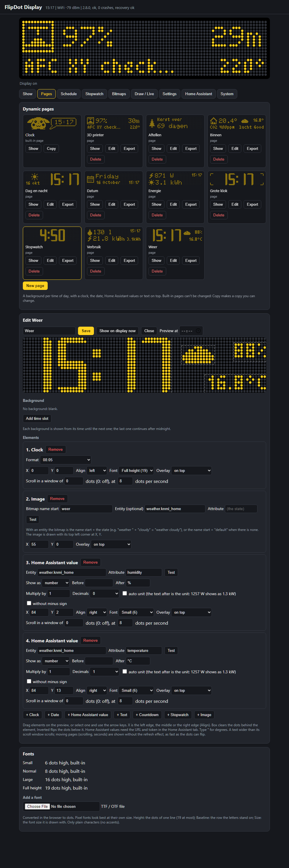Add a Countdown element
289x868 pixels.
click(147, 715)
